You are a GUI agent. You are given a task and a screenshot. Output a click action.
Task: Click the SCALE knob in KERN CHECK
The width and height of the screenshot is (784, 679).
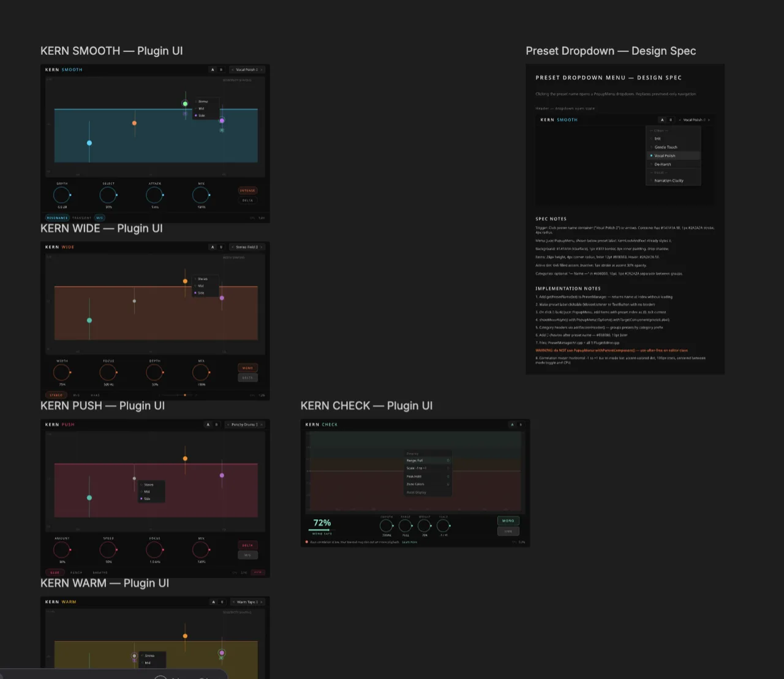pyautogui.click(x=443, y=525)
